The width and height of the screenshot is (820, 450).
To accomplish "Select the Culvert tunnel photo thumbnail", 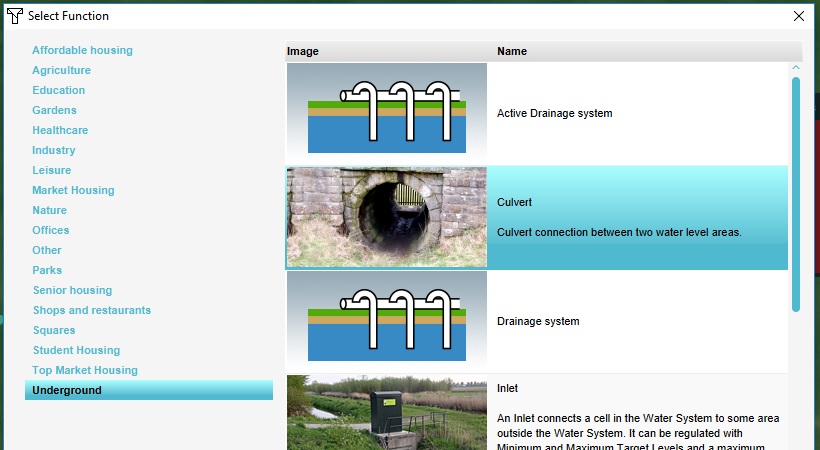I will point(386,218).
